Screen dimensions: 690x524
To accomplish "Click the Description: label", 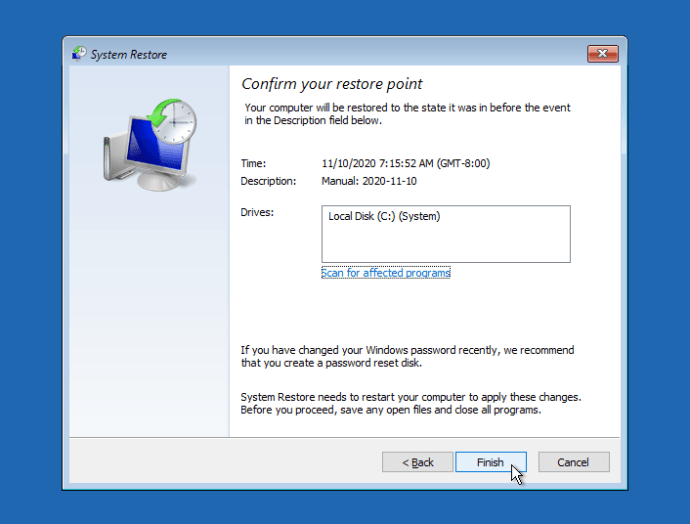I will [268, 181].
